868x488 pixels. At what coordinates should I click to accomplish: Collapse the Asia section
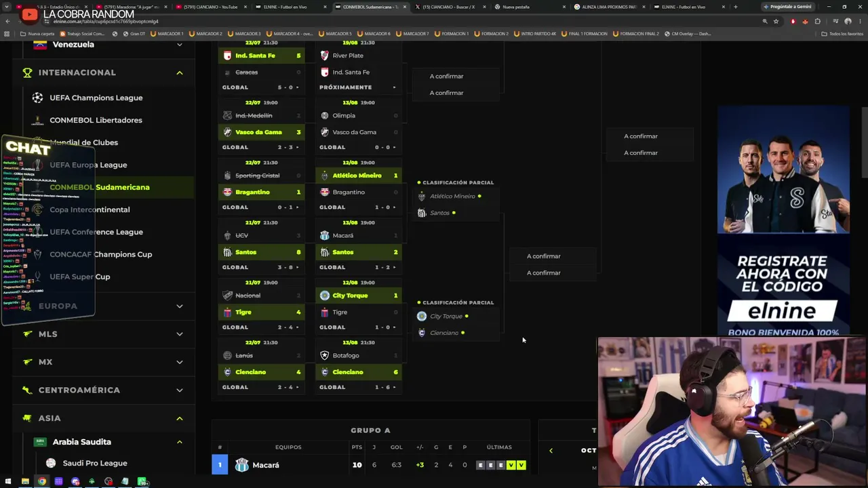pos(180,418)
